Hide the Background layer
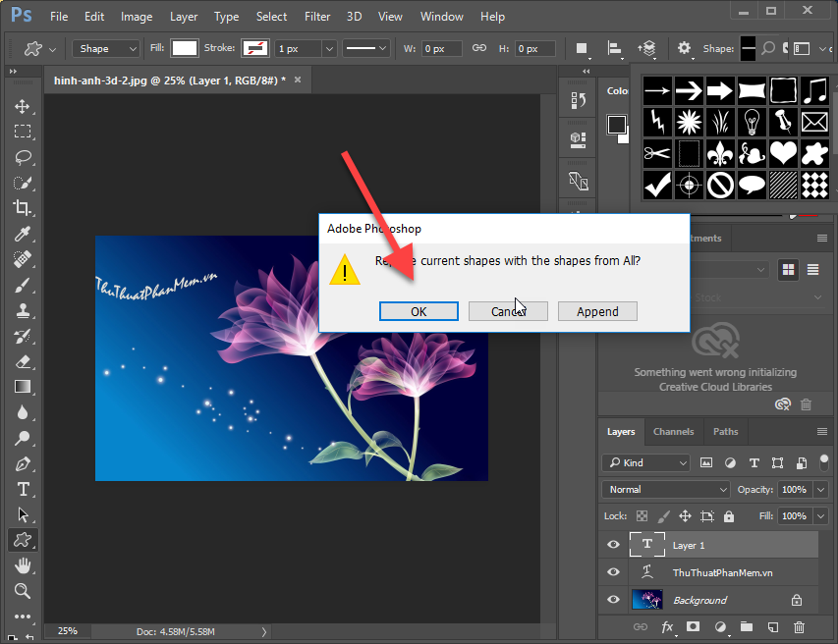 (612, 599)
